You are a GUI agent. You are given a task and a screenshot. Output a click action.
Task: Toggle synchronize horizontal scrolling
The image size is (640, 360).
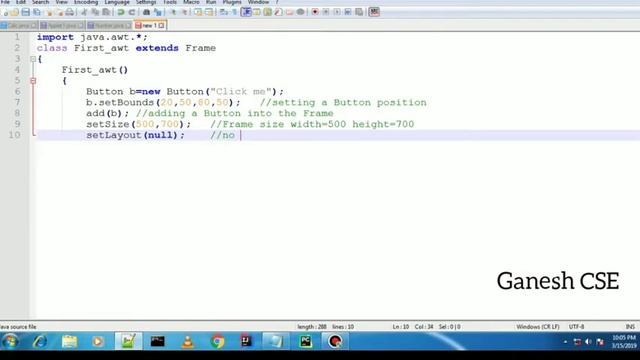(209, 12)
